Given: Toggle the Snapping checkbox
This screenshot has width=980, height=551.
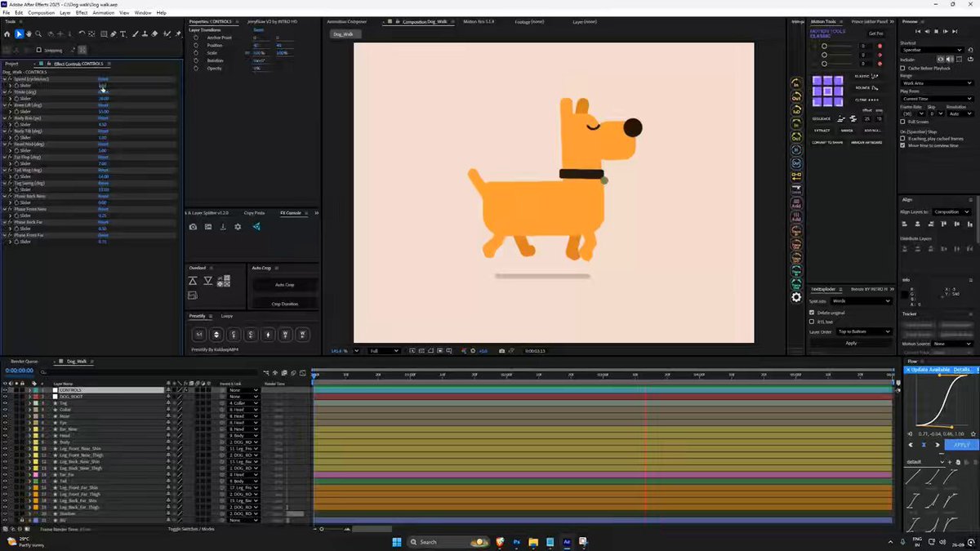Looking at the screenshot, I should pyautogui.click(x=39, y=50).
